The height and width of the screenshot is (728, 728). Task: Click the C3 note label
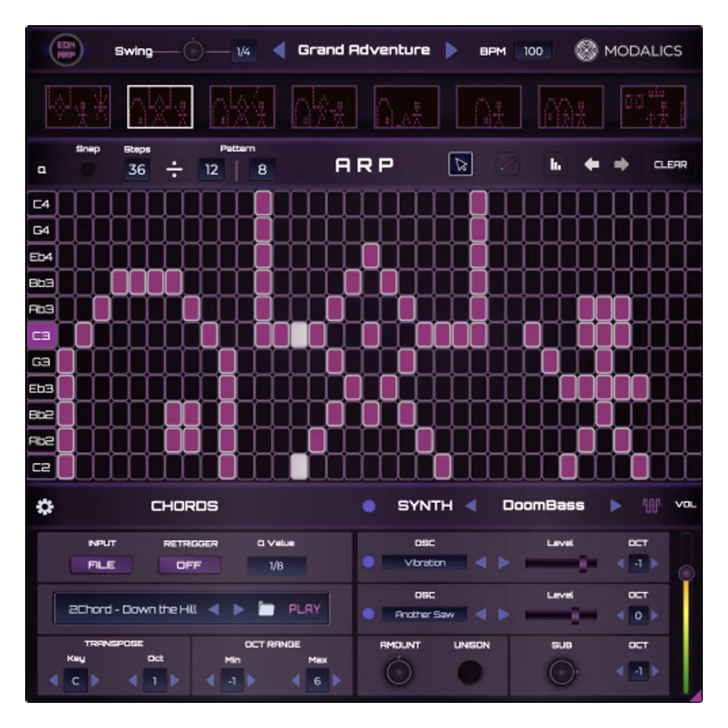click(x=42, y=336)
